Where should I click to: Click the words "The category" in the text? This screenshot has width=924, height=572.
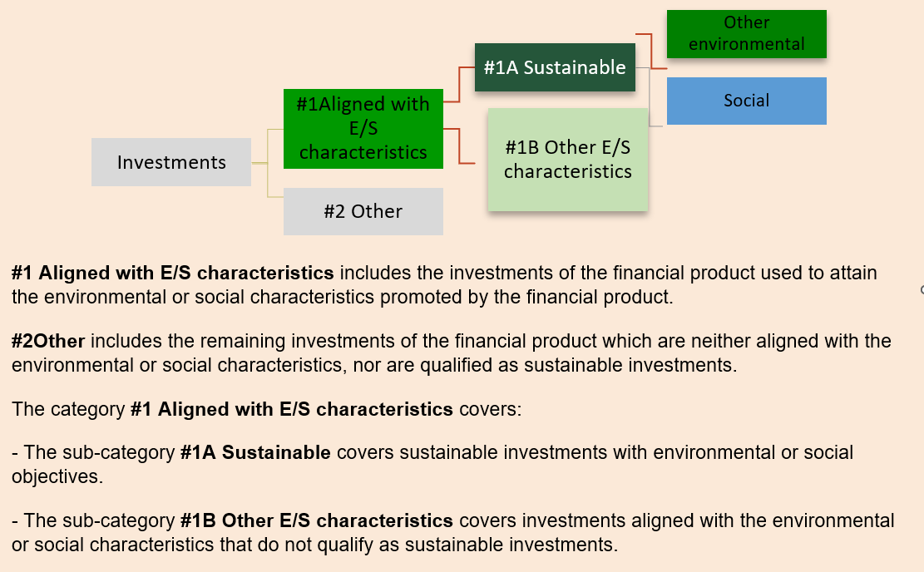pyautogui.click(x=68, y=409)
